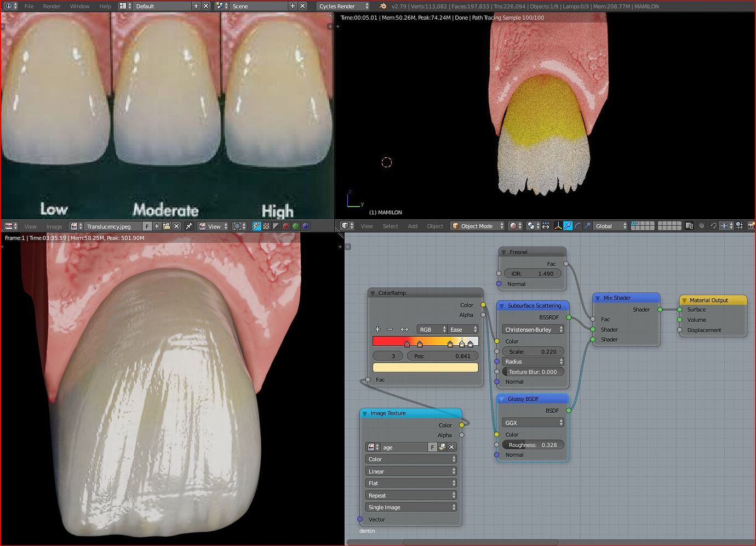
Task: Open Image Texture Repeat extension dropdown
Action: 411,495
